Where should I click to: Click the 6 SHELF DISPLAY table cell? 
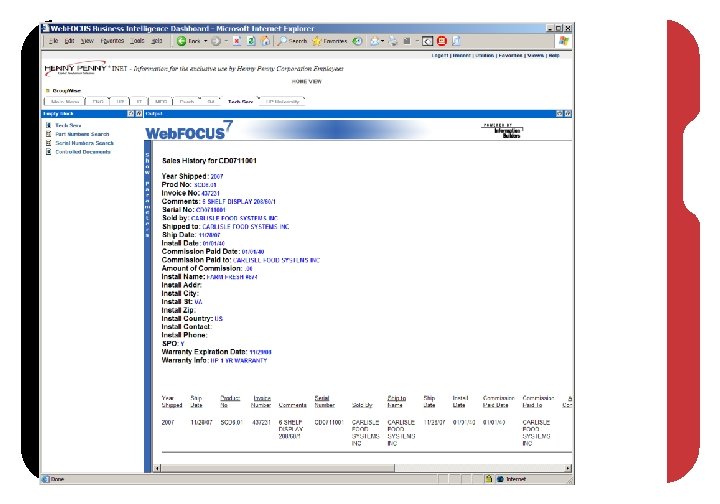tap(291, 429)
